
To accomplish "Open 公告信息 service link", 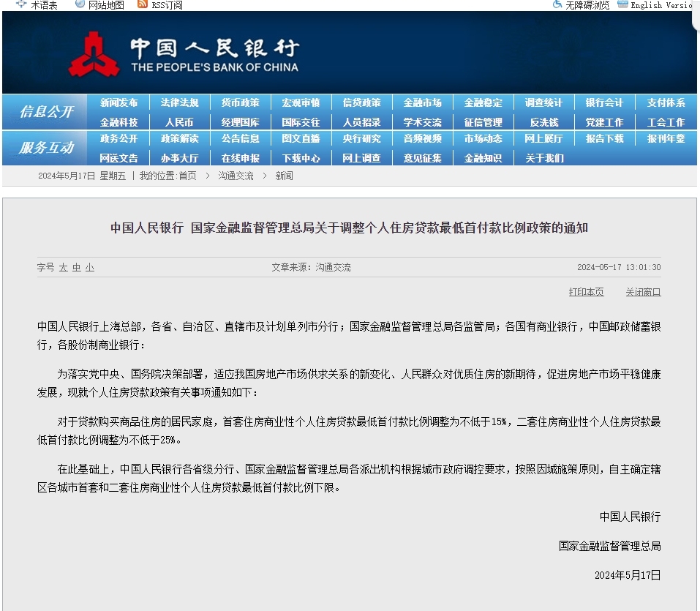I will click(240, 138).
